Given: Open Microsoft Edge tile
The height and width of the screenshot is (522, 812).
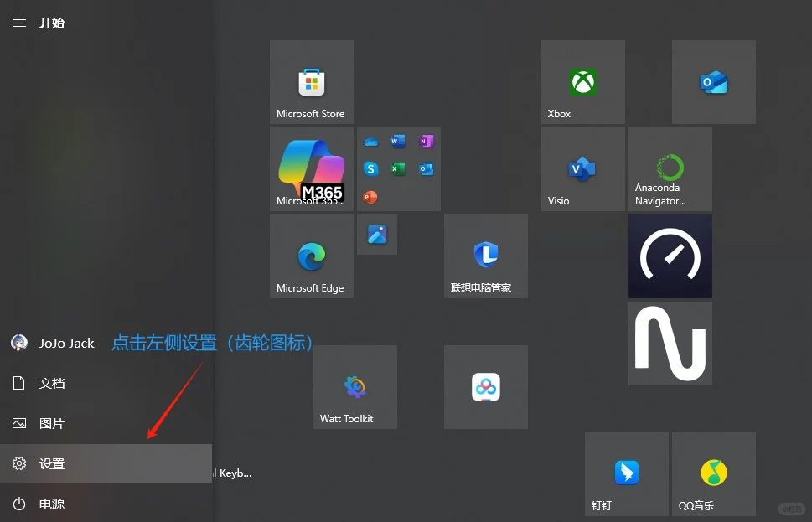Looking at the screenshot, I should click(311, 256).
